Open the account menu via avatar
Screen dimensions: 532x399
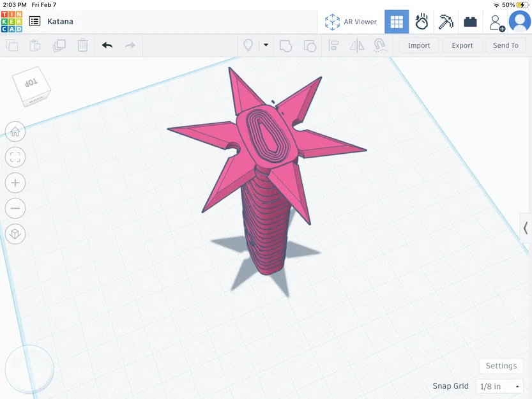(x=519, y=21)
